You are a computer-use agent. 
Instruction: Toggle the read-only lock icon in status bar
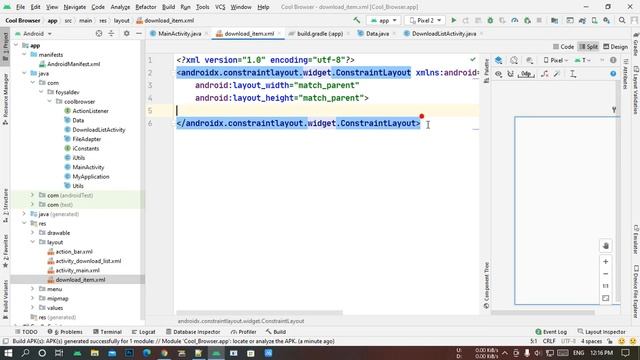pyautogui.click(x=610, y=341)
